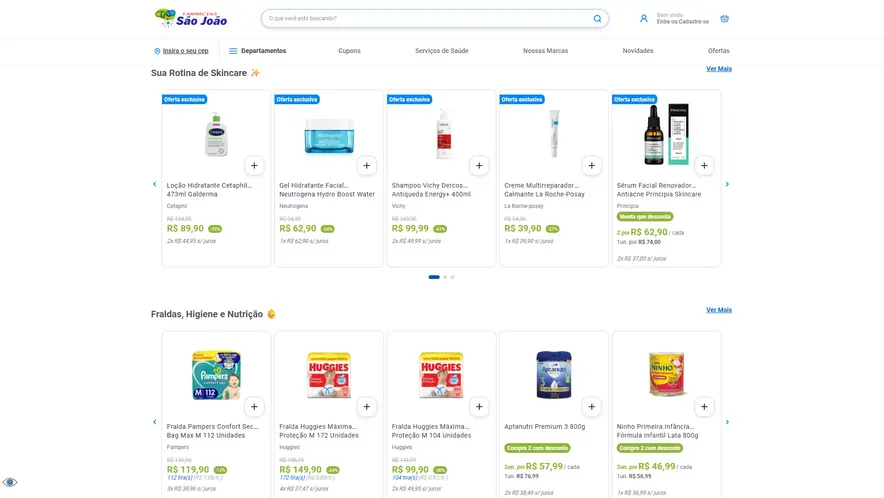Viewport: 884px width, 498px height.
Task: Select the active carousel indicator bar
Action: pyautogui.click(x=434, y=277)
